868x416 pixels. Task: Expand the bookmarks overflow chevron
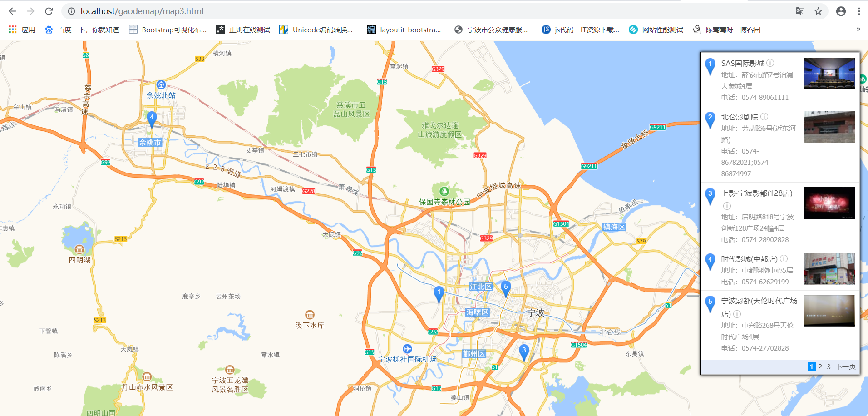858,30
